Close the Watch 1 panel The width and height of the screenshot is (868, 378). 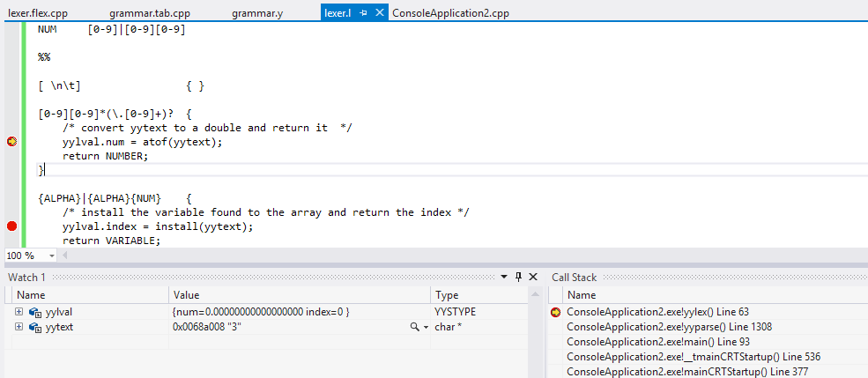coord(532,277)
